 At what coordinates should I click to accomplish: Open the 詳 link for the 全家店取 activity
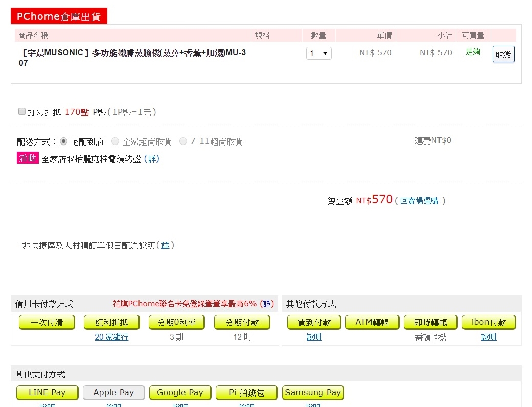point(152,159)
